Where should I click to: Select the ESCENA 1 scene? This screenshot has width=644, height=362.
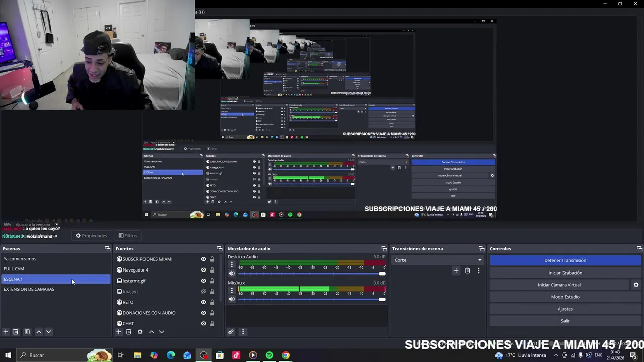pos(55,279)
